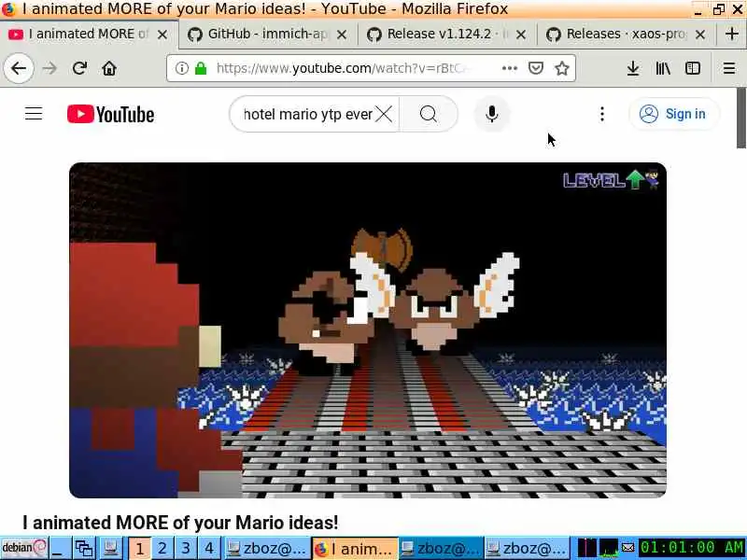Viewport: 747px width, 560px height.
Task: Switch to the GitHub immich-app tab
Action: point(267,35)
